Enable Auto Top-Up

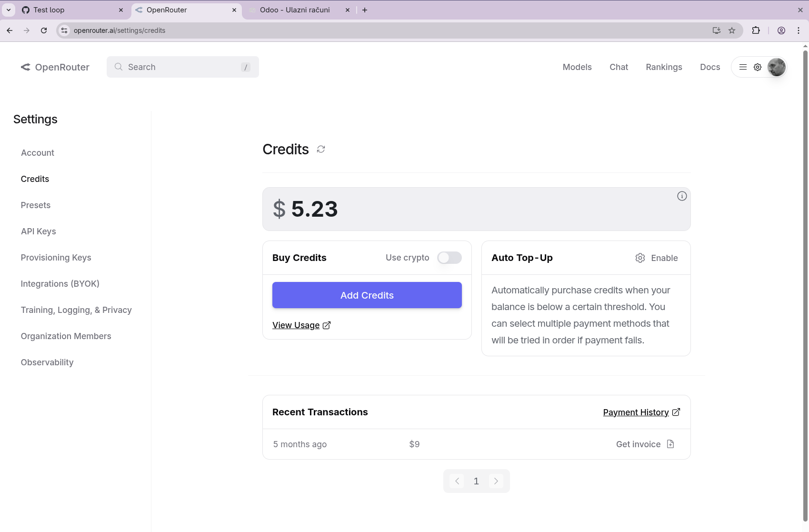(x=656, y=258)
